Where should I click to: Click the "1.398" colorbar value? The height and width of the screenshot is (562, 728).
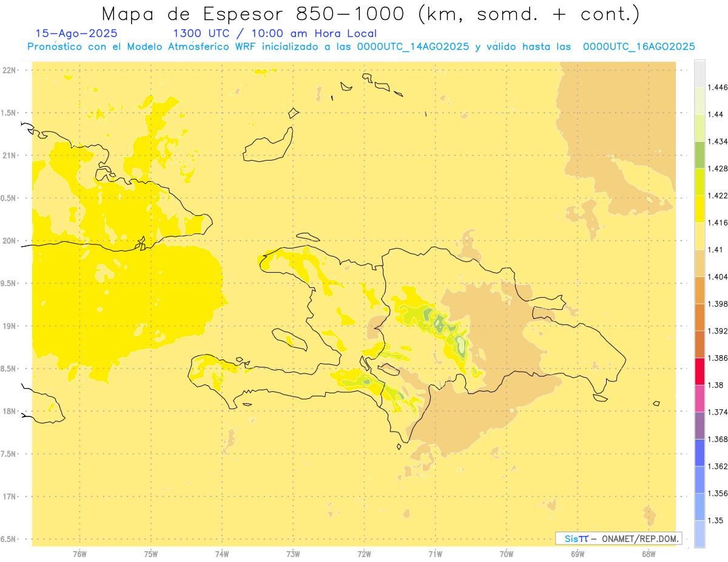point(717,304)
